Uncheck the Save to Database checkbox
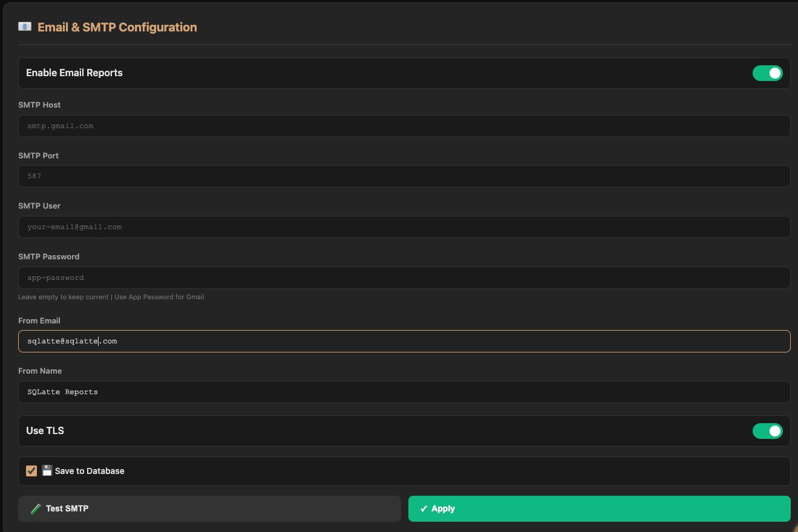The width and height of the screenshot is (798, 532). click(x=31, y=471)
